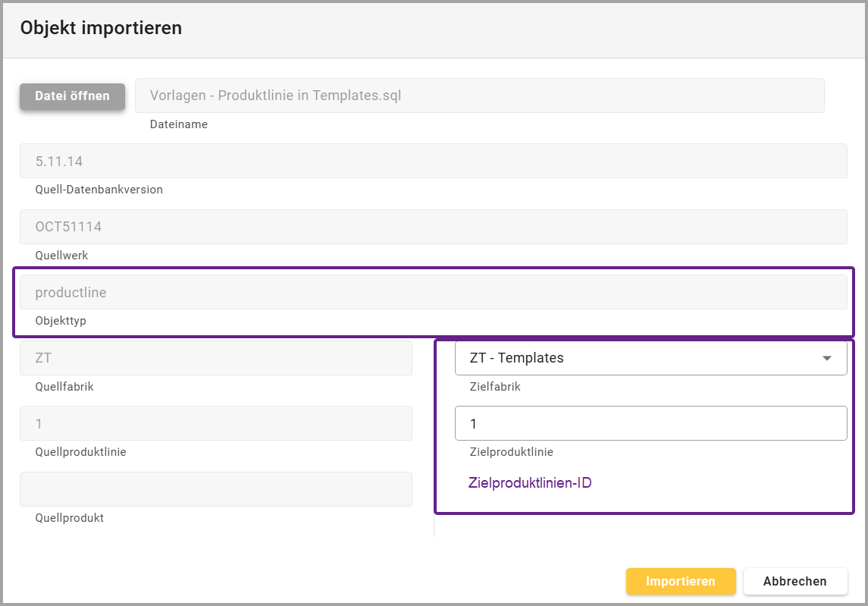The height and width of the screenshot is (606, 868).
Task: Select the Quell-Datenbankversion field with 5.11.14
Action: pos(433,161)
